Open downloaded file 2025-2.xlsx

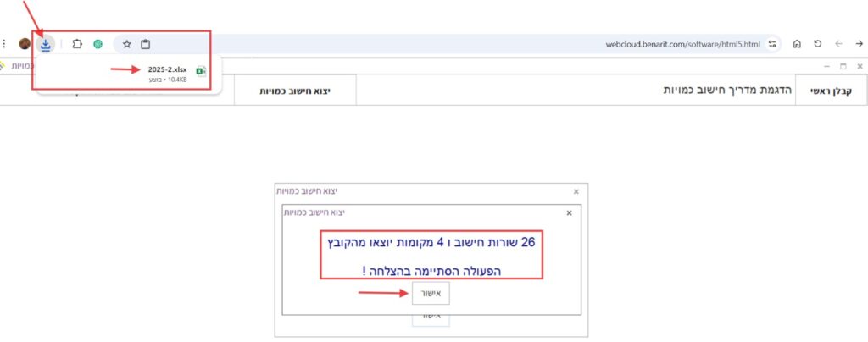[166, 69]
